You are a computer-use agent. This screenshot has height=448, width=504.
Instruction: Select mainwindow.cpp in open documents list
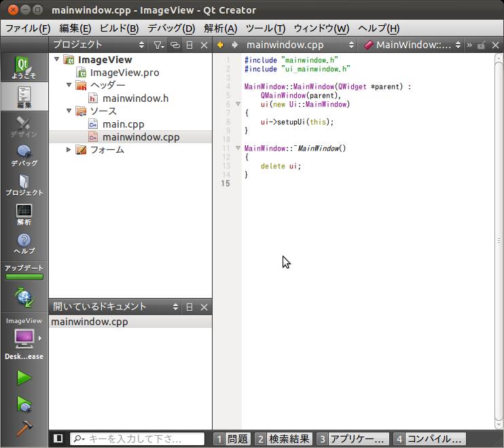click(130, 322)
